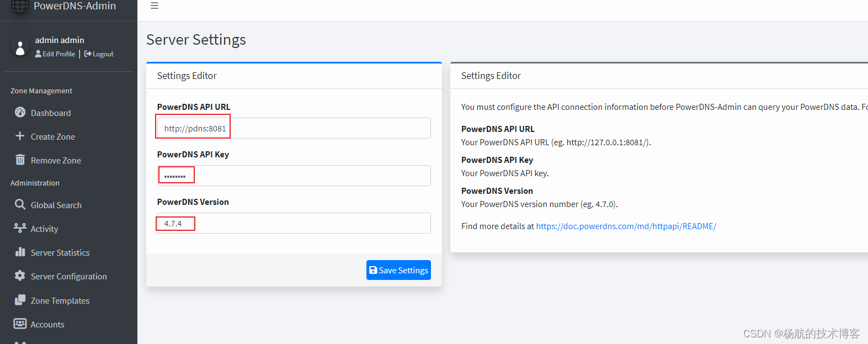Click the Server Settings page heading
Image resolution: width=868 pixels, height=344 pixels.
pyautogui.click(x=196, y=40)
